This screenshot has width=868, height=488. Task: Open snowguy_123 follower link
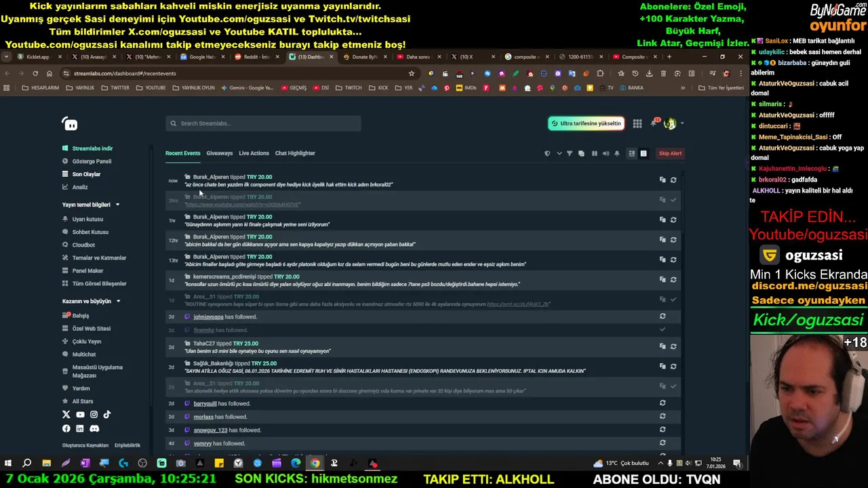[x=210, y=430]
